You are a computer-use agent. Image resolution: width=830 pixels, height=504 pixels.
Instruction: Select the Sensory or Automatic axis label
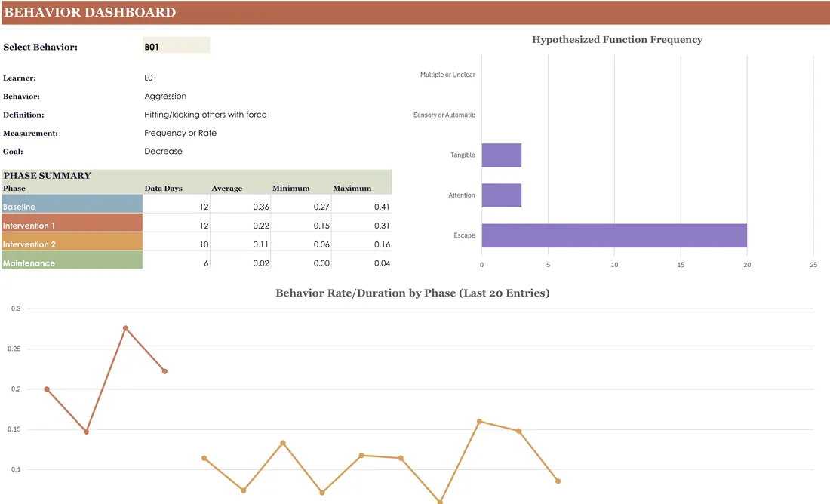444,115
